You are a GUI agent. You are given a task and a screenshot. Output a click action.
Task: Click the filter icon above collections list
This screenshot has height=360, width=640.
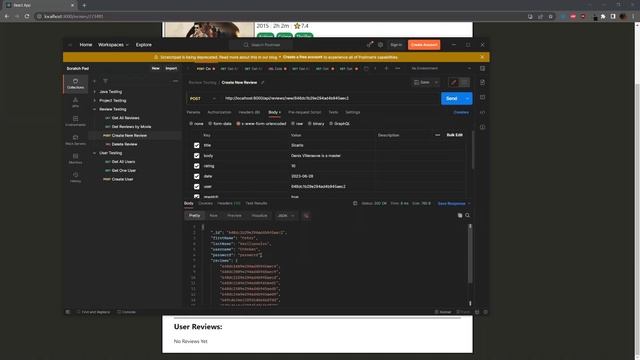click(105, 81)
